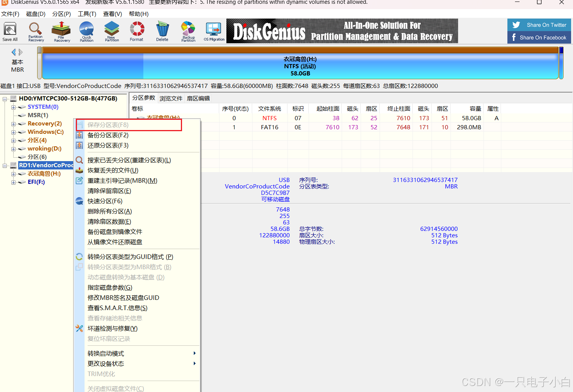Open Backup Partition tool
This screenshot has height=392, width=573.
point(188,31)
